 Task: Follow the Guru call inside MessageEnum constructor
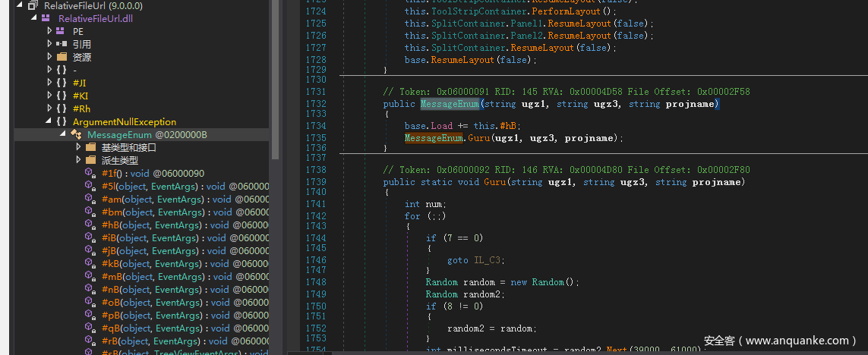(x=478, y=138)
